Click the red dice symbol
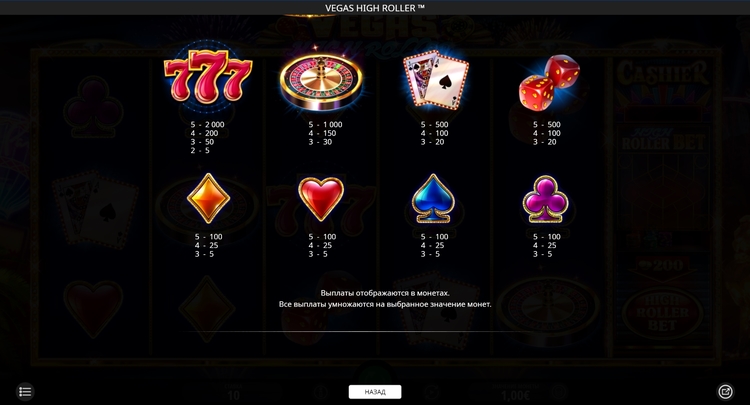This screenshot has width=750, height=405. pyautogui.click(x=549, y=81)
